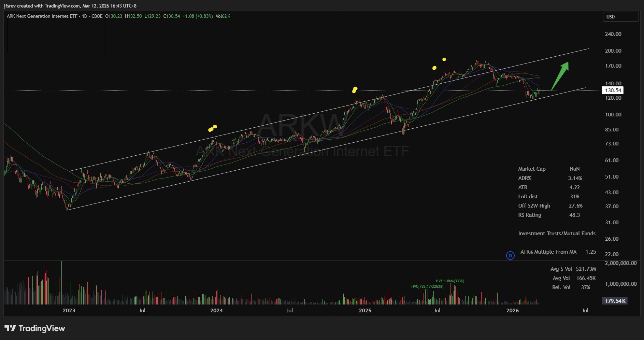The image size is (644, 340).
Task: Click the 2026 label on the time axis
Action: 513,310
